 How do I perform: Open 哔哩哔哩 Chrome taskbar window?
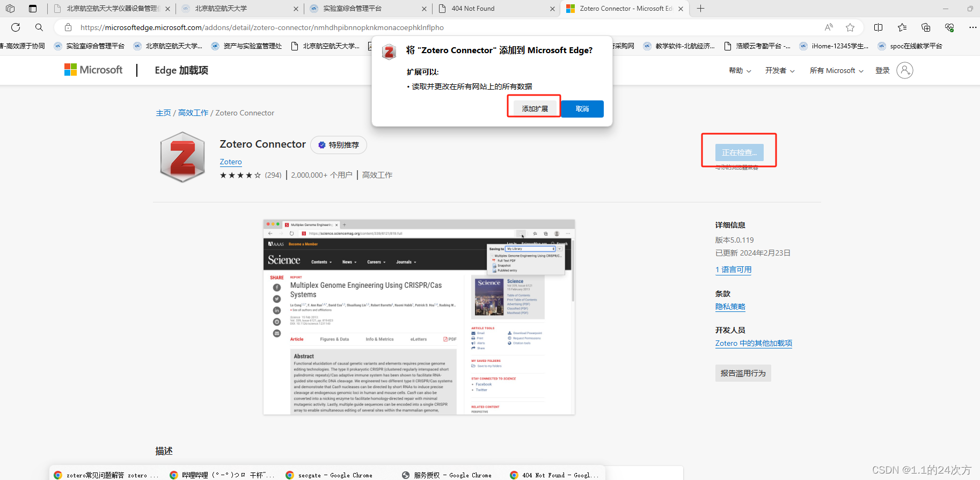point(222,475)
